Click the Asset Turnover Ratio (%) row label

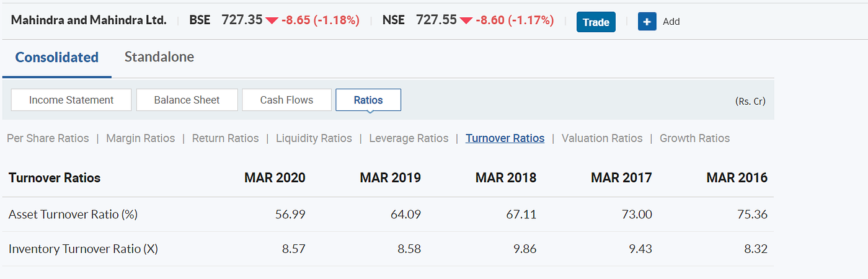pyautogui.click(x=73, y=215)
